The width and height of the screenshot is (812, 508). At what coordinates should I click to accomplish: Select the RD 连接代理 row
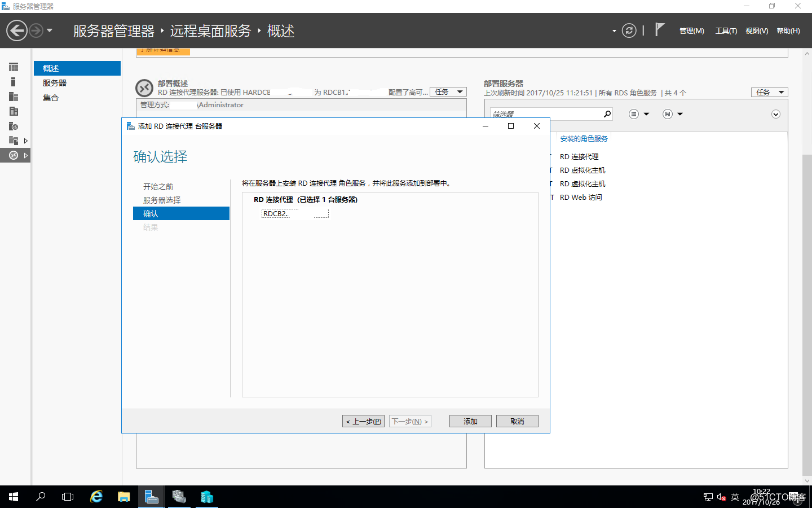[579, 156]
